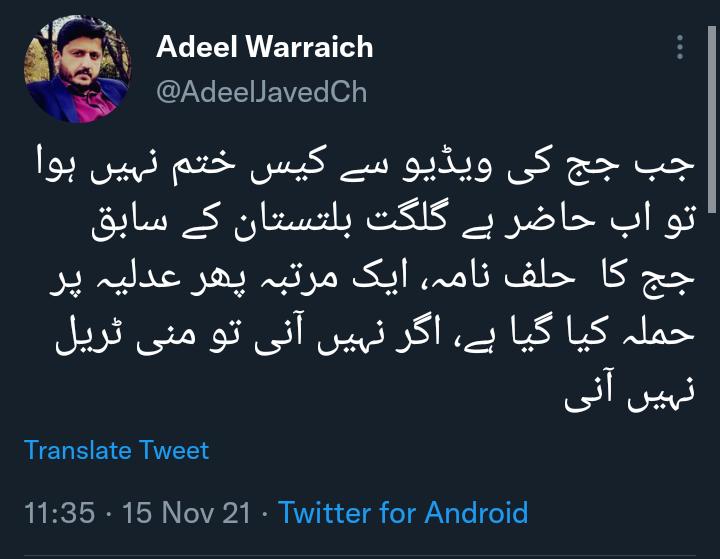Image resolution: width=720 pixels, height=559 pixels.
Task: Click the 15 Nov 21 date
Action: tap(186, 513)
